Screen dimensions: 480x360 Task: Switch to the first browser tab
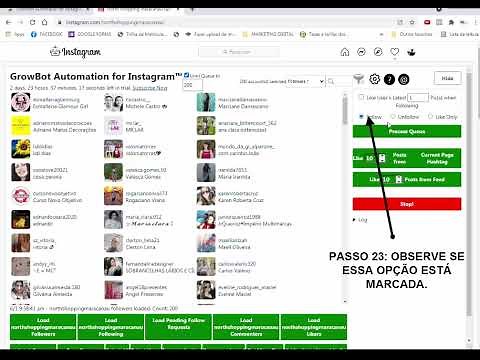(x=50, y=10)
